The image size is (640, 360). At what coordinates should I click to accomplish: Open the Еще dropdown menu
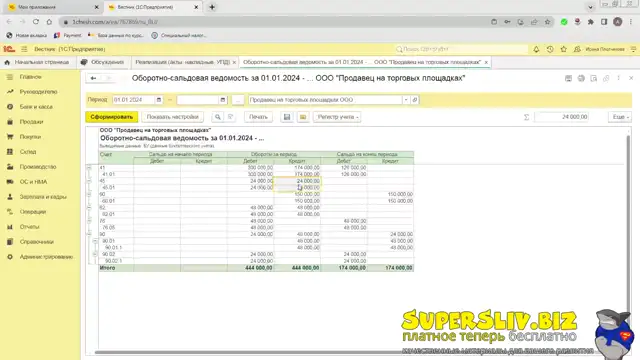tap(620, 117)
